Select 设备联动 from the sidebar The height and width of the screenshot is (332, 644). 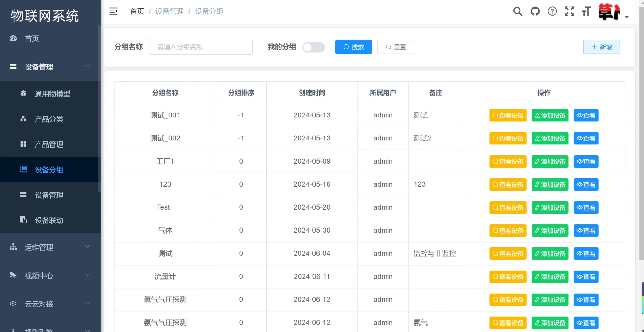pyautogui.click(x=49, y=220)
